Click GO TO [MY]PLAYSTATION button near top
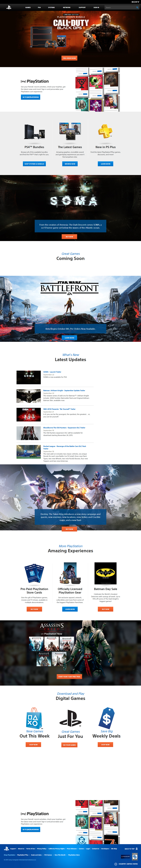The height and width of the screenshot is (868, 141). click(x=30, y=97)
